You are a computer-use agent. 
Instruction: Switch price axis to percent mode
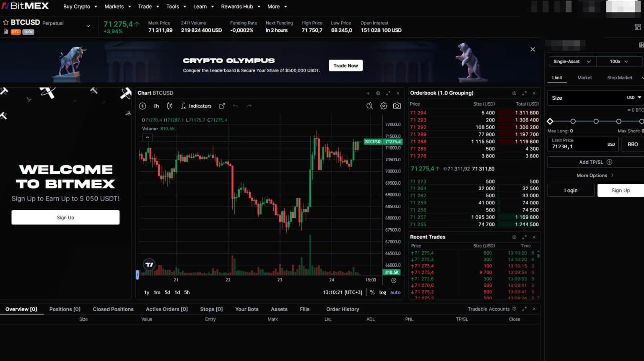pos(372,292)
